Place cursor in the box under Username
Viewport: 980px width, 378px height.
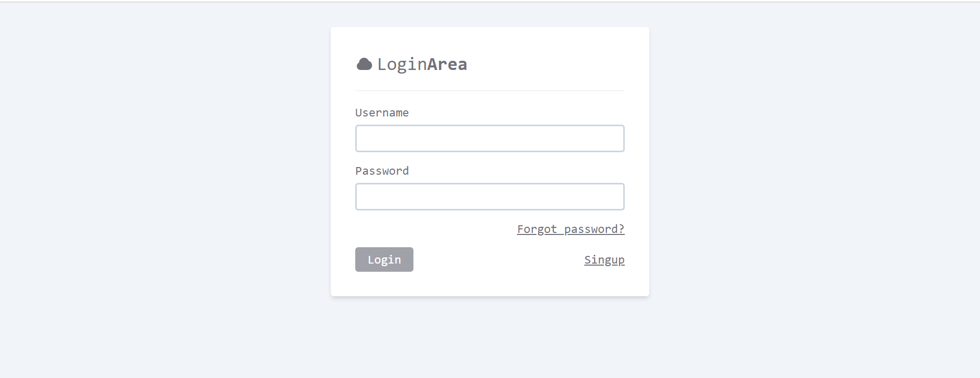[490, 138]
